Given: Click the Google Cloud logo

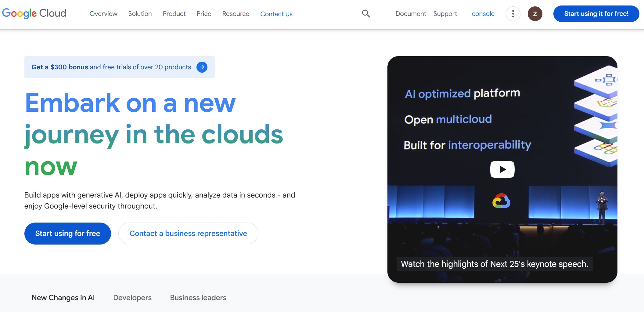Looking at the screenshot, I should [34, 13].
